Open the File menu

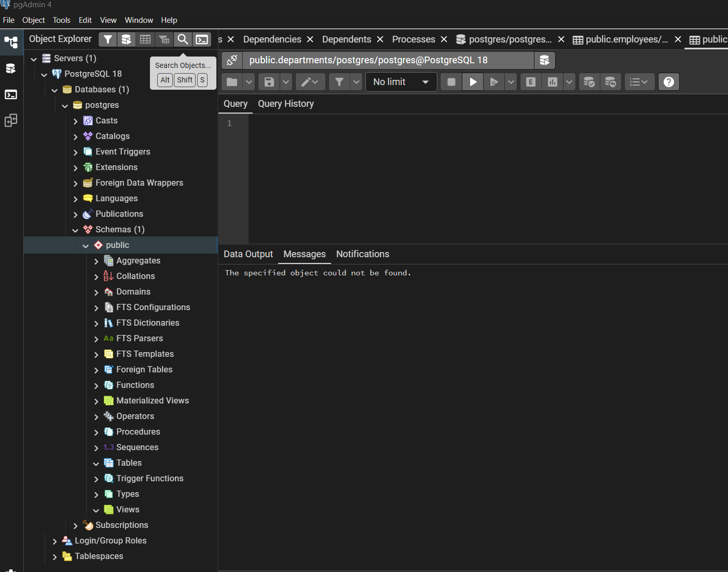[9, 20]
